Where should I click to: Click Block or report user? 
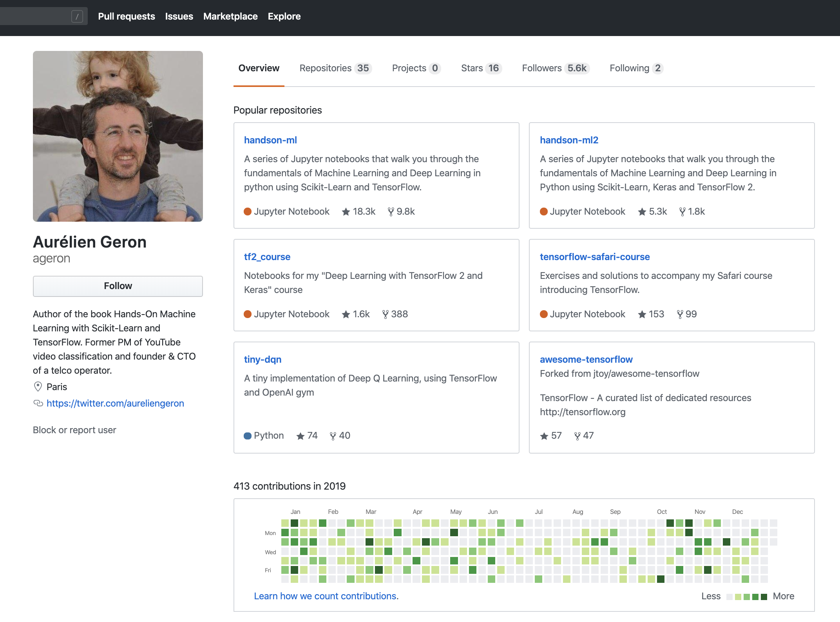(74, 430)
